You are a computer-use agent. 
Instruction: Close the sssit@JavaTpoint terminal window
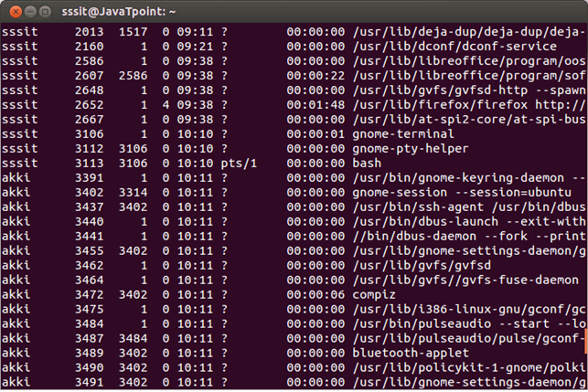pos(16,12)
